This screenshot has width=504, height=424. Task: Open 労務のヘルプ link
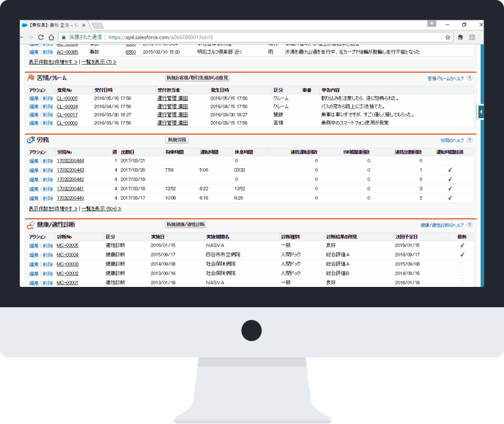pyautogui.click(x=452, y=140)
